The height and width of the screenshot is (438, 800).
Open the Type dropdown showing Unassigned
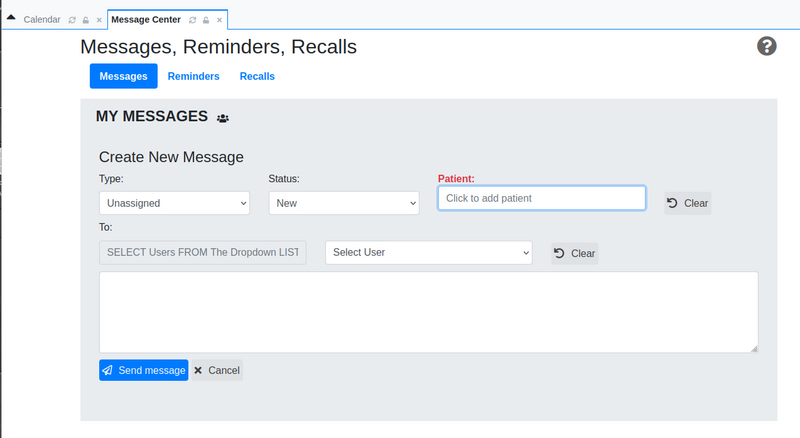(174, 203)
